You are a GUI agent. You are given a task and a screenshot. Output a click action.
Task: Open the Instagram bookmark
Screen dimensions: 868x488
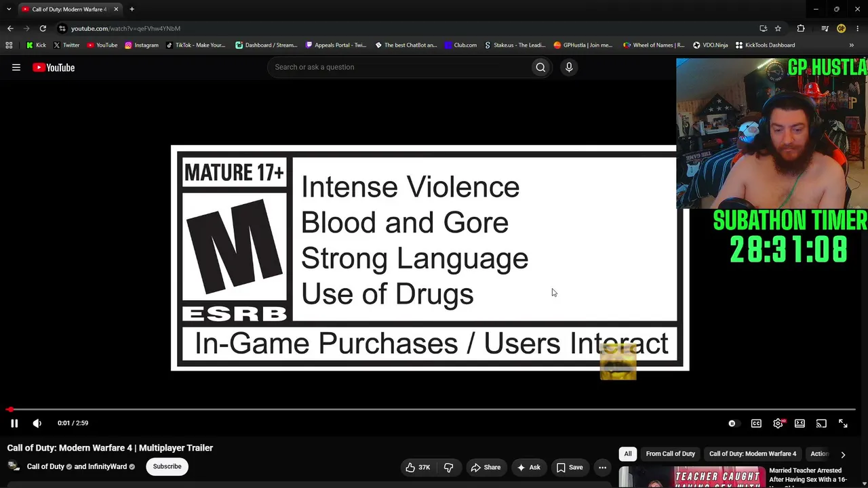141,45
